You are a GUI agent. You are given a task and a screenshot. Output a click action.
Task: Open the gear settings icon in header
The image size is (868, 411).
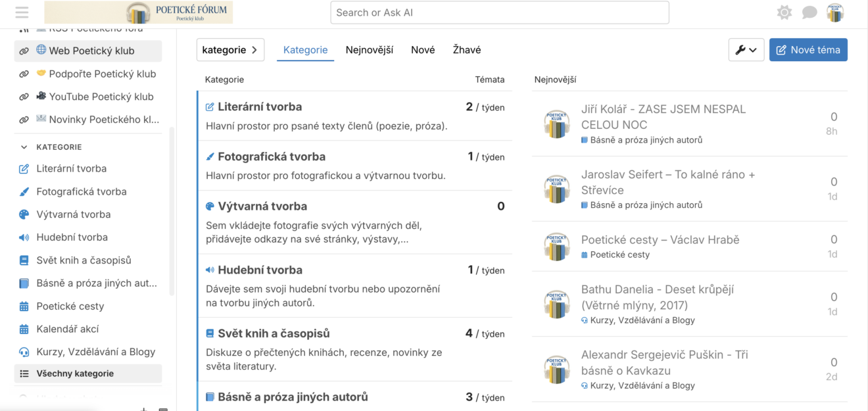[784, 12]
